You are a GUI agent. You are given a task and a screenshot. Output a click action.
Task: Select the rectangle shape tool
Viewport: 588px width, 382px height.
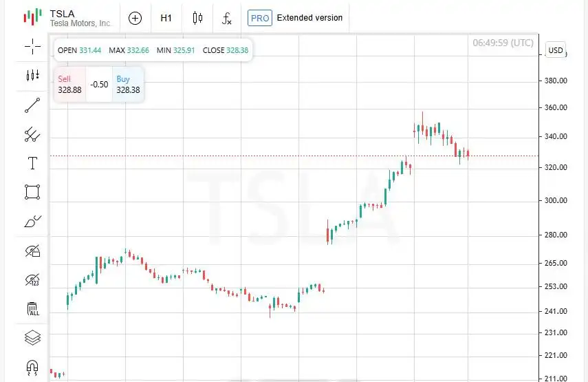(x=32, y=192)
